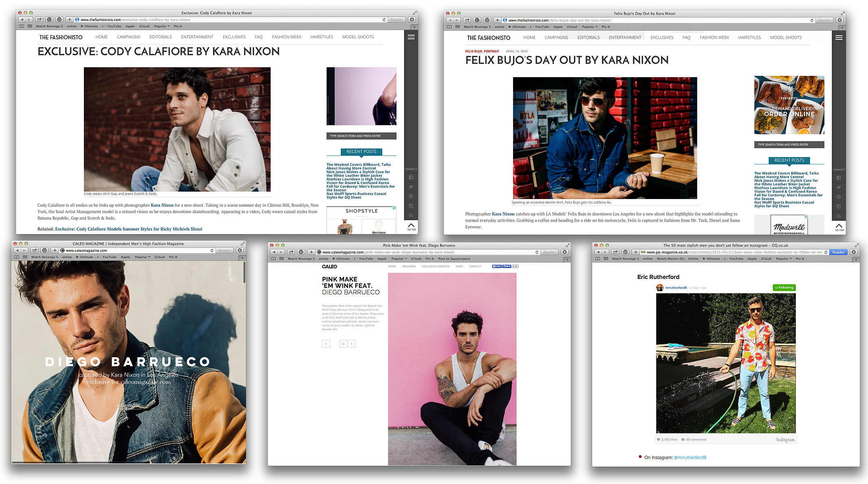This screenshot has height=484, width=868.
Task: Click scrollbar in CALEO MAGAZINE homepage window
Action: (244, 272)
